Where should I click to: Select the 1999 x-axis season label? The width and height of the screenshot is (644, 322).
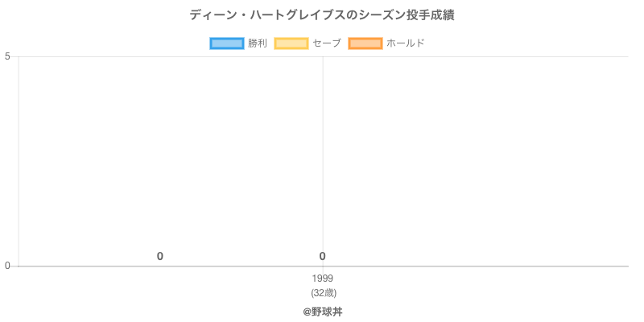323,279
